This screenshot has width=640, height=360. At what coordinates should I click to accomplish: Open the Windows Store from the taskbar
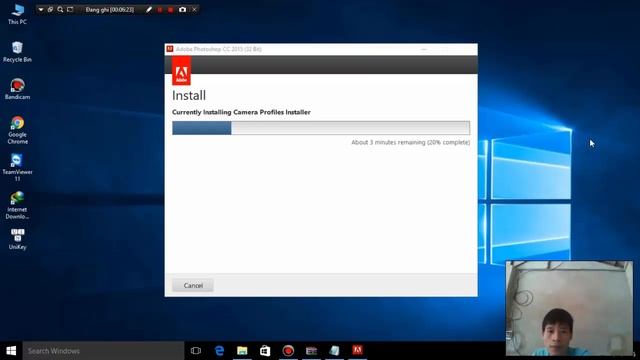[265, 351]
